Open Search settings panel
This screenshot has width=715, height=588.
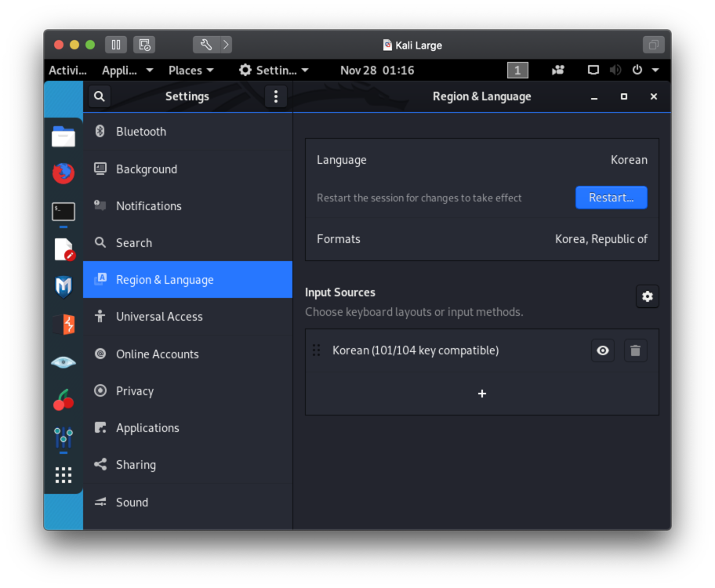188,243
